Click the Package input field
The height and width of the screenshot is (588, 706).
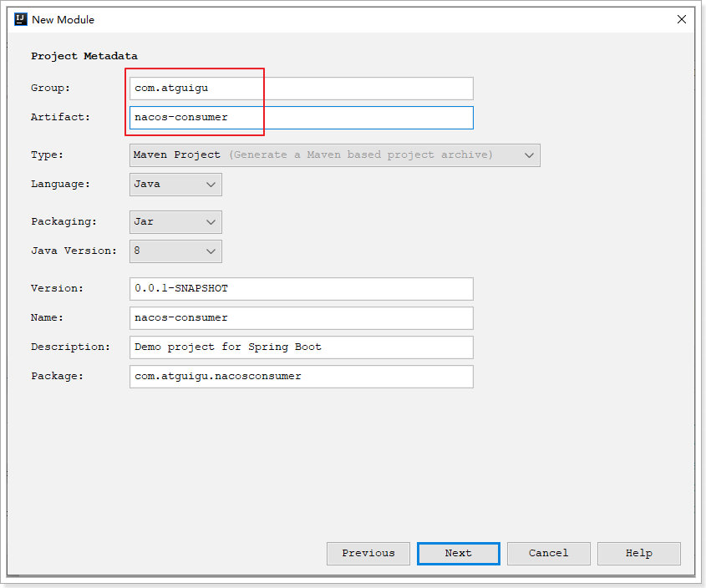(302, 377)
